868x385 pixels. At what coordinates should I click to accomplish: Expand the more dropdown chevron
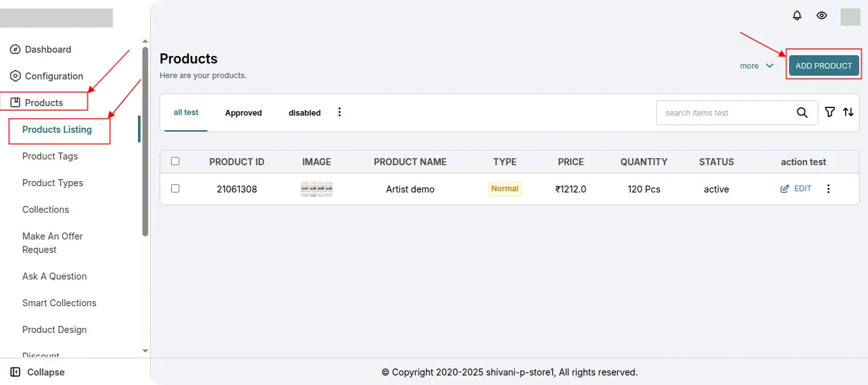(x=769, y=65)
